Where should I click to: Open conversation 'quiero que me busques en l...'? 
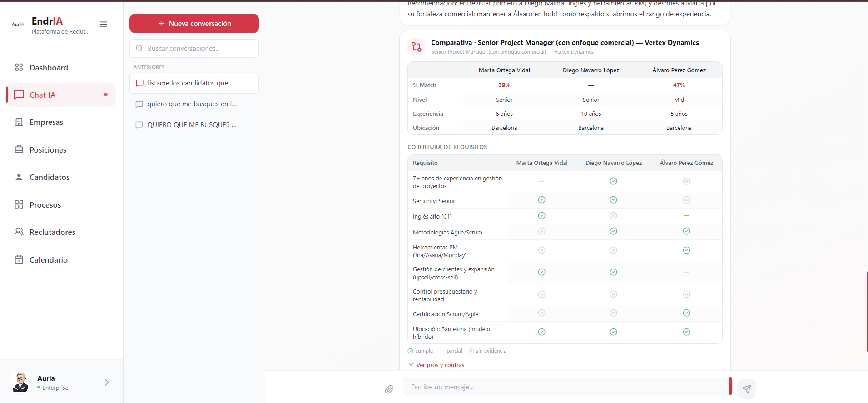[194, 104]
